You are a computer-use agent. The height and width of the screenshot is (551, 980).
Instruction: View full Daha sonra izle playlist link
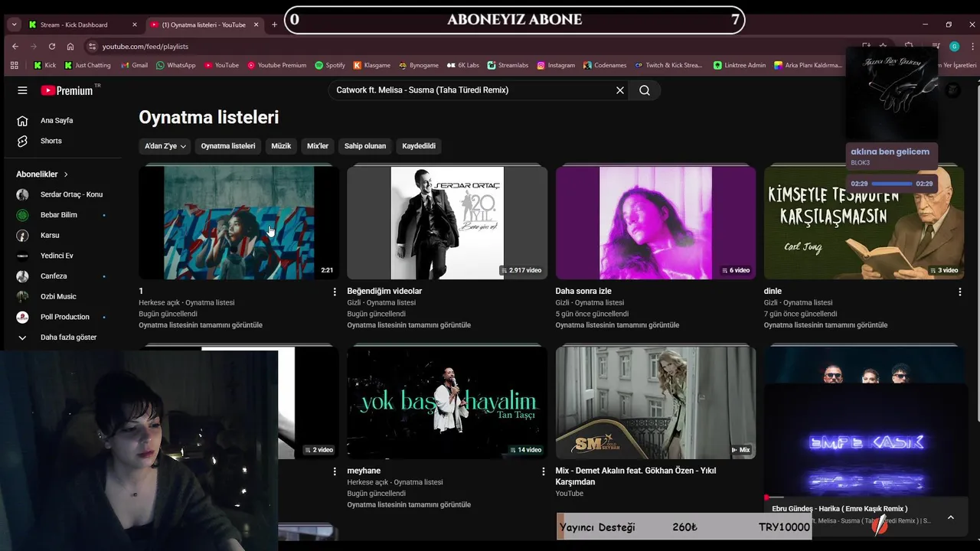click(x=617, y=325)
